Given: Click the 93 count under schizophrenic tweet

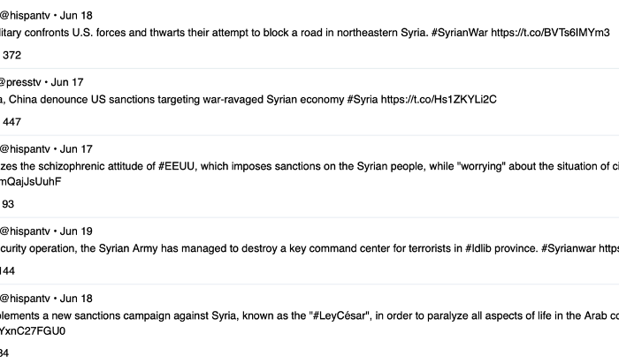Looking at the screenshot, I should (x=8, y=204).
